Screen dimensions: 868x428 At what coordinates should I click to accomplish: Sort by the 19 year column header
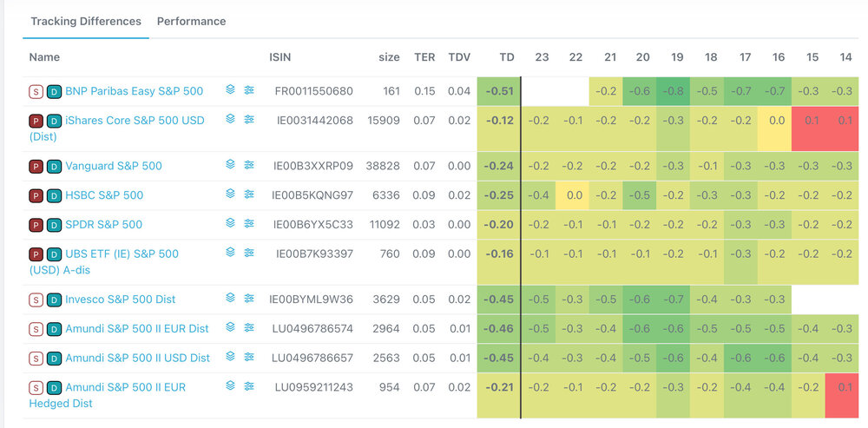click(x=677, y=57)
